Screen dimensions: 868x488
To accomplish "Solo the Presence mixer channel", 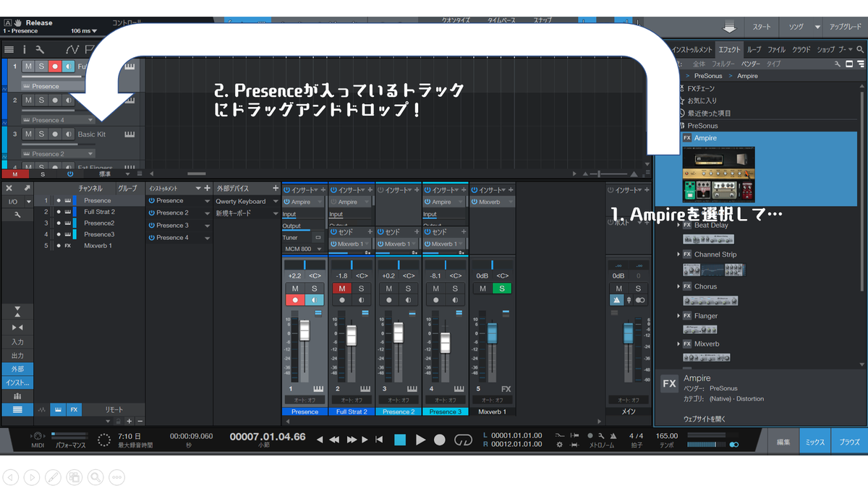I will 314,288.
